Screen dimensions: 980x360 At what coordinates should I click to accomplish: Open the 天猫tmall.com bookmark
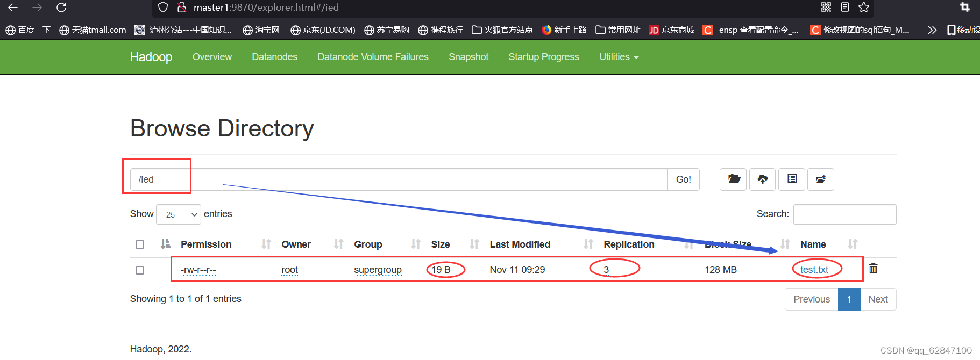coord(93,30)
